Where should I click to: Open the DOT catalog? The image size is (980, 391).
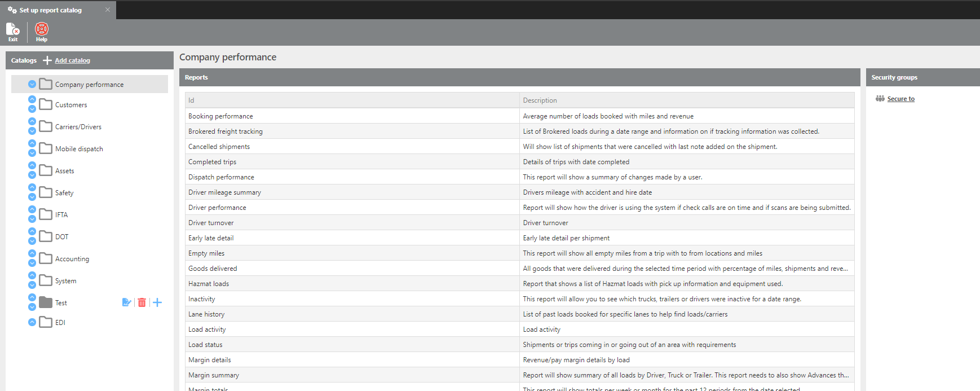point(61,237)
